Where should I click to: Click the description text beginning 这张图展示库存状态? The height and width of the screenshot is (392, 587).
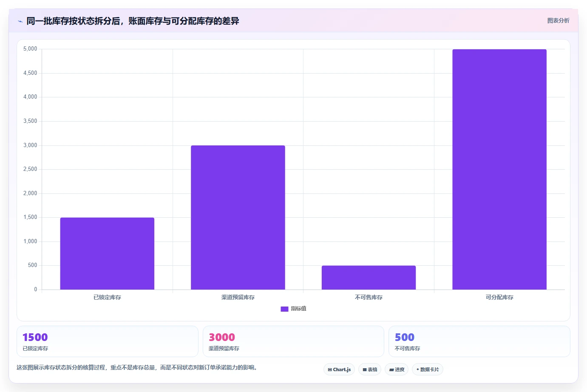(x=137, y=367)
